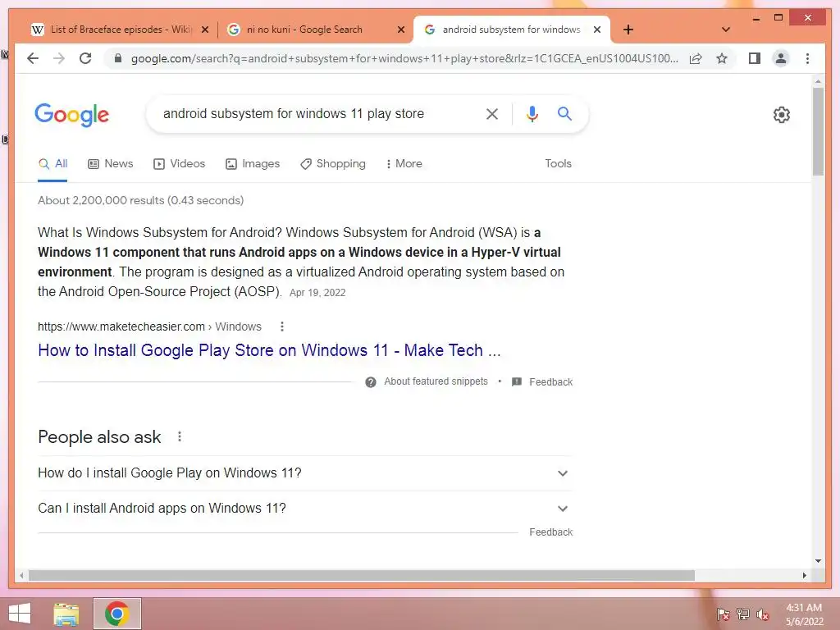Image resolution: width=840 pixels, height=630 pixels.
Task: Click Feedback link beside featured snippets
Action: point(550,382)
